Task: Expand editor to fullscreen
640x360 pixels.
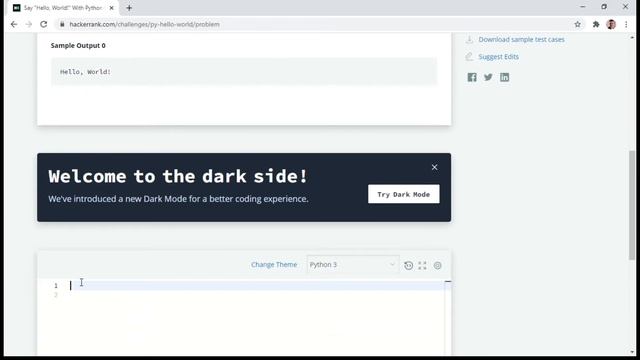Action: (x=422, y=265)
